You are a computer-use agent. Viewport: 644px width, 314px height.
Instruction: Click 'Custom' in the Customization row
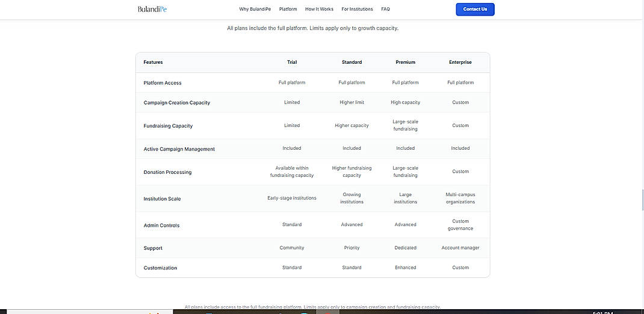pos(460,268)
